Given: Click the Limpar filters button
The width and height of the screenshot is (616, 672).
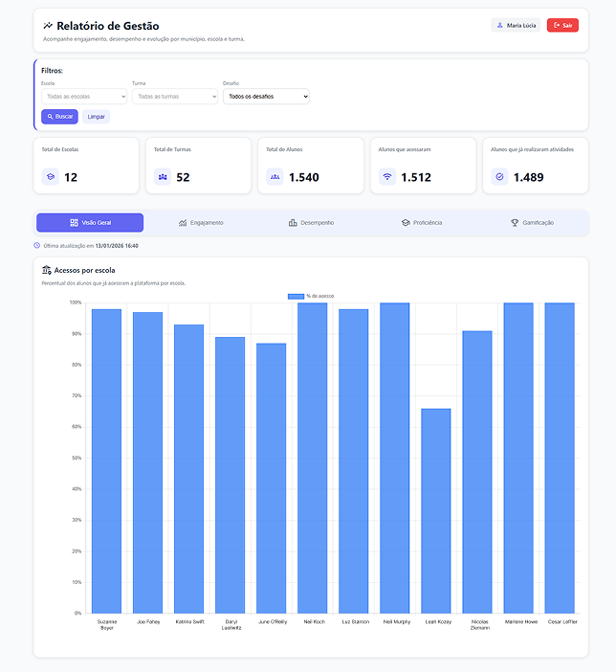Looking at the screenshot, I should [97, 117].
